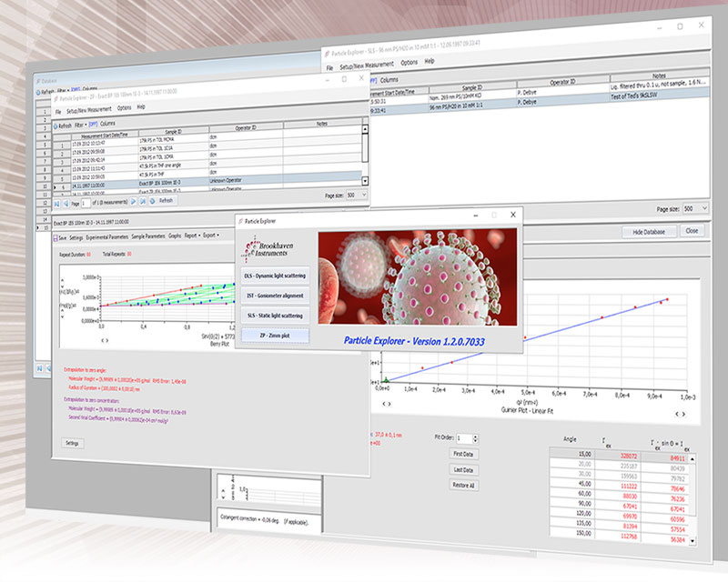The image size is (728, 582).
Task: Click value 112768 in angle 150,00 row
Action: 629,536
